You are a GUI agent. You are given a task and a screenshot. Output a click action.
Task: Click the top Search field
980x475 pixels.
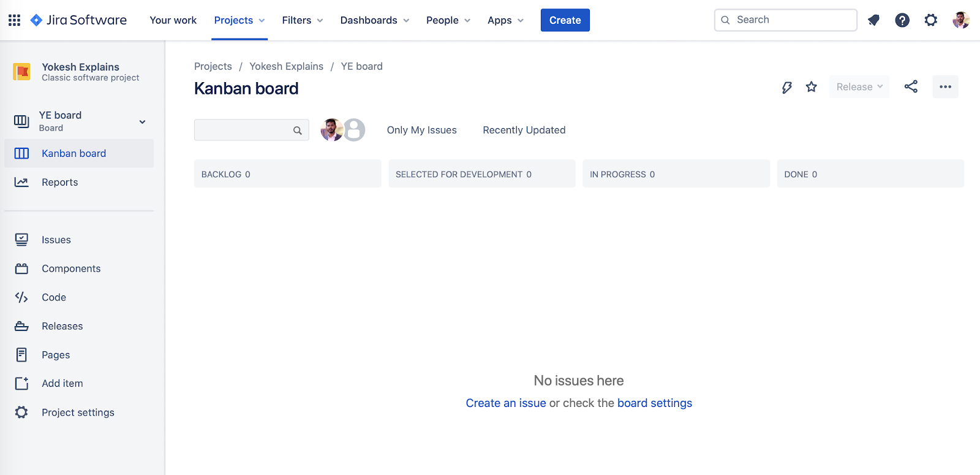(x=786, y=20)
